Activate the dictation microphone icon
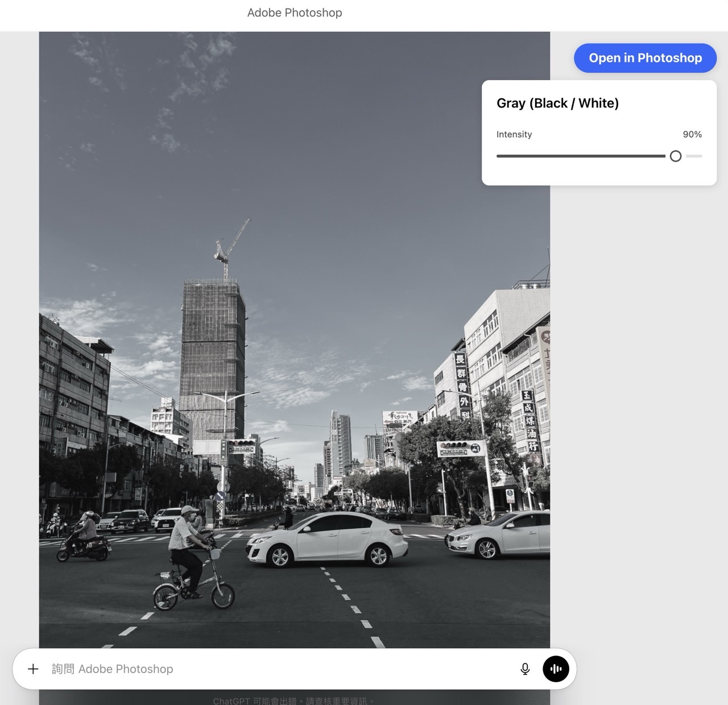The height and width of the screenshot is (705, 728). [x=524, y=669]
